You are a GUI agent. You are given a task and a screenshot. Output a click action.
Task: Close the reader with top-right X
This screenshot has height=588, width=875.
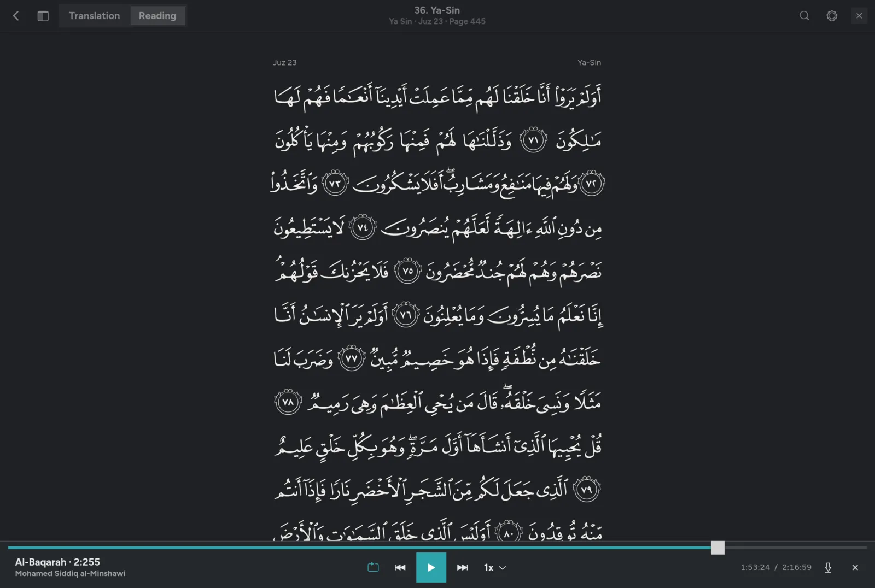click(x=859, y=16)
